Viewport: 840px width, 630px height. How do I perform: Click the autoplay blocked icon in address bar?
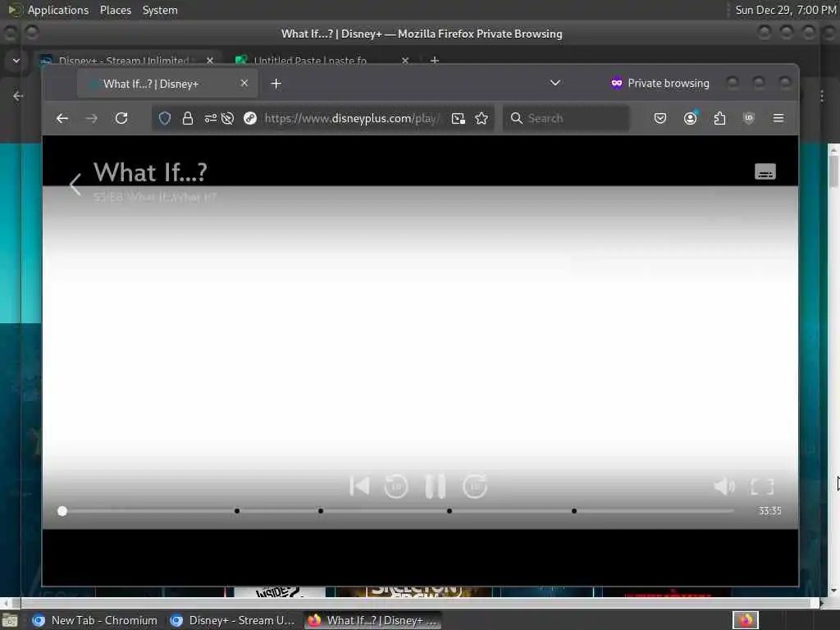tap(228, 118)
